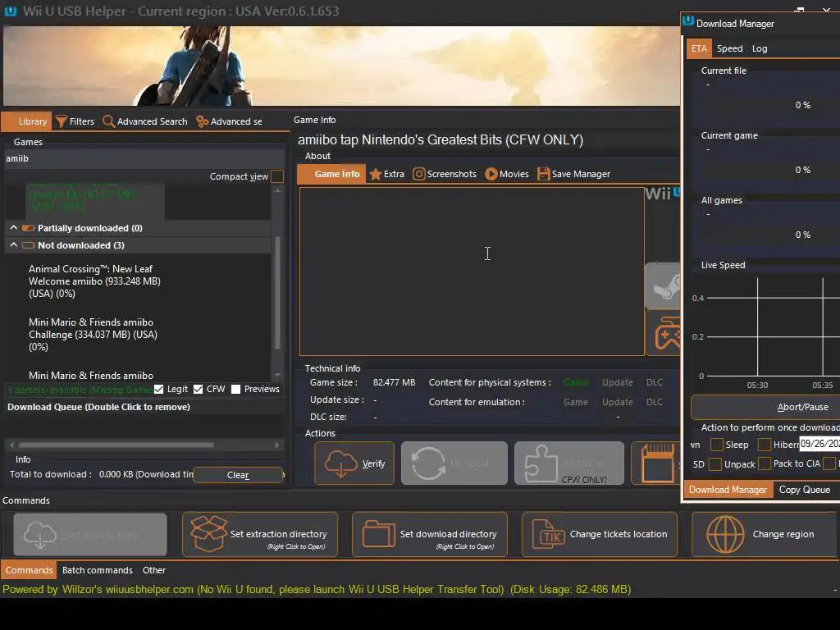Open the Log tab in Download Manager

(759, 48)
